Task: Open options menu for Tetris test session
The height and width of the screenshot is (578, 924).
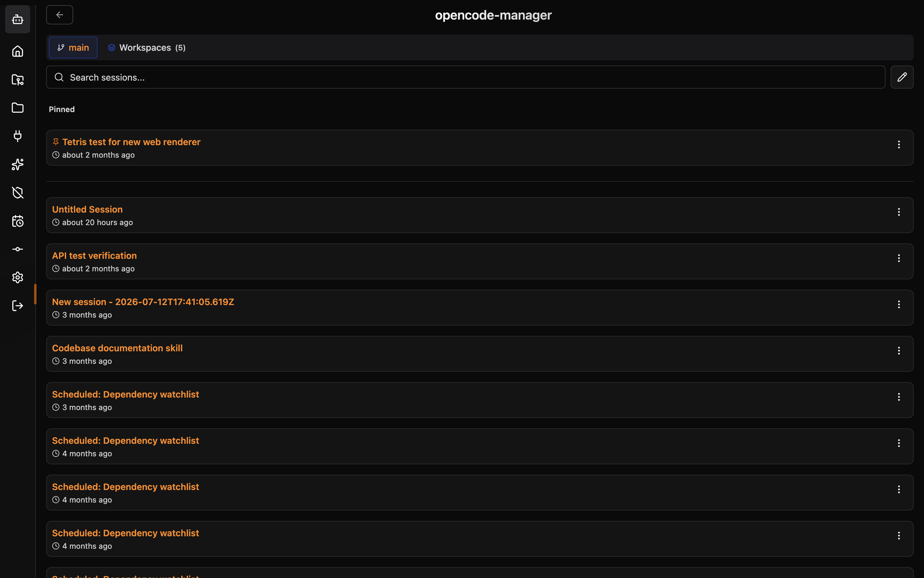Action: pos(899,144)
